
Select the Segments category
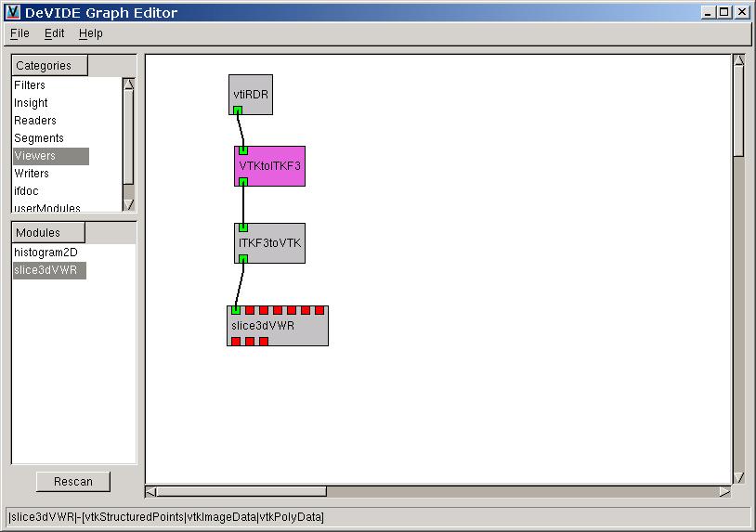pyautogui.click(x=39, y=138)
